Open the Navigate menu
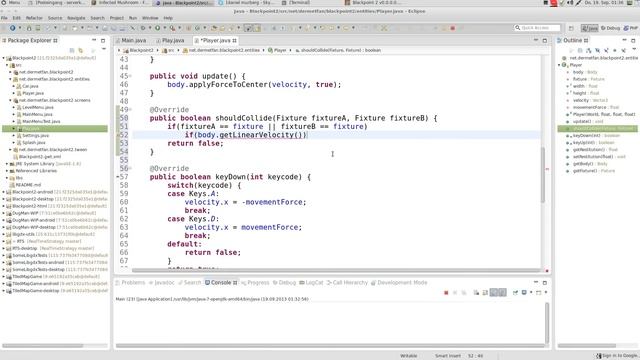Viewport: 640px width, 360px height. [x=76, y=18]
